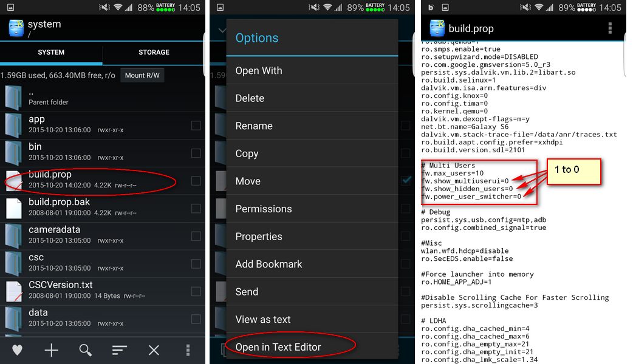
Task: Open the cameradata folder icon
Action: [x=14, y=236]
